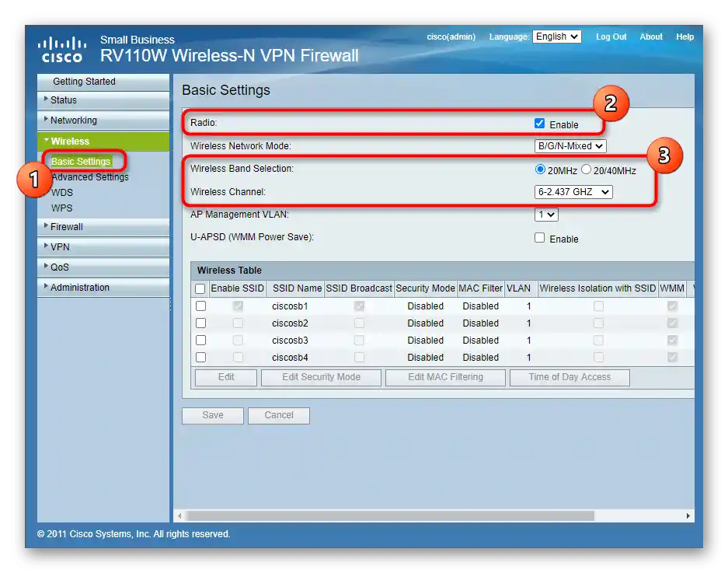The width and height of the screenshot is (728, 573).
Task: Open the AP Management VLAN dropdown
Action: coord(546,215)
